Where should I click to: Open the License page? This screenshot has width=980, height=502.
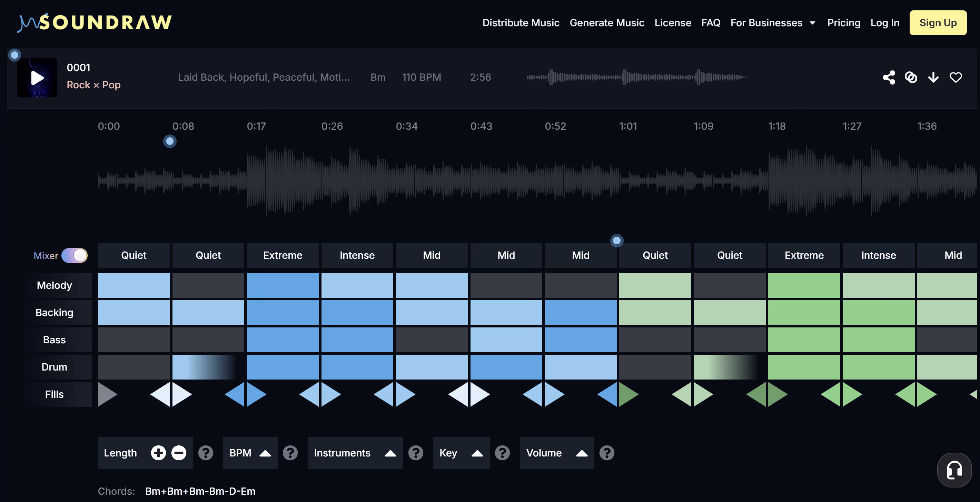pos(673,23)
